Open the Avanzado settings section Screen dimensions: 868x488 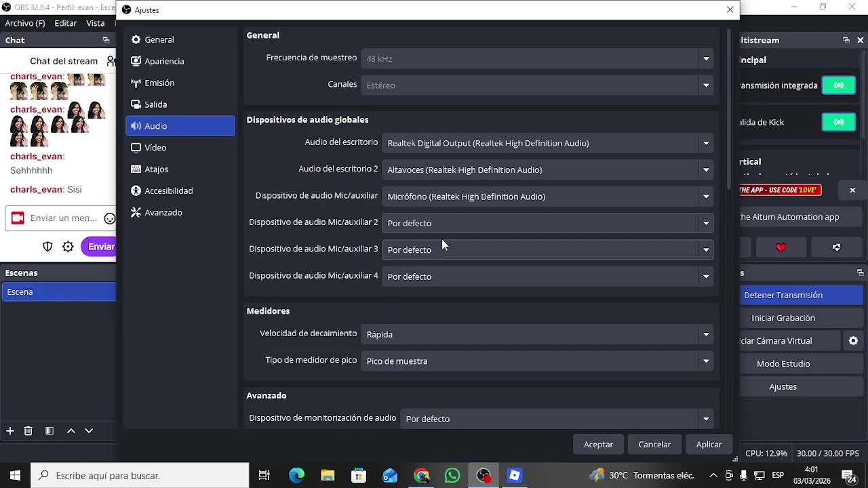pyautogui.click(x=180, y=213)
